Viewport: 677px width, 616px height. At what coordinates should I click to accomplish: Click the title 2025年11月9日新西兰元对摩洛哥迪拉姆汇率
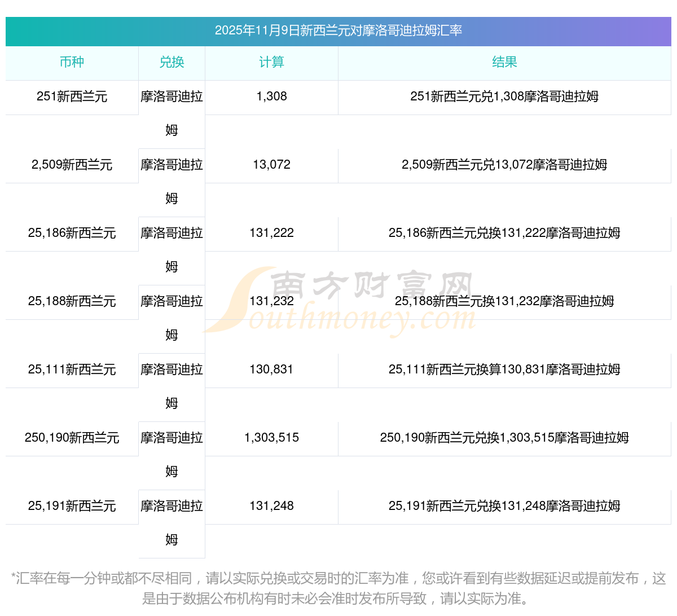pyautogui.click(x=338, y=30)
